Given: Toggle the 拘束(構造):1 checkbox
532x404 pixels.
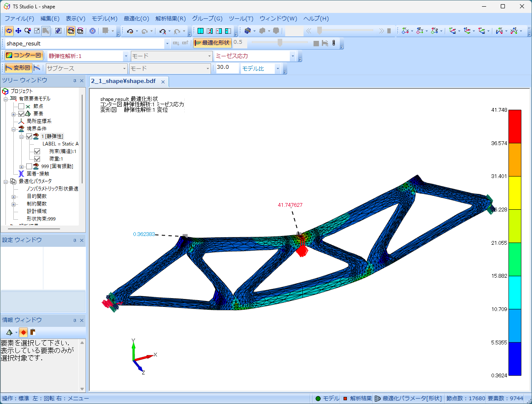Looking at the screenshot, I should (x=37, y=151).
